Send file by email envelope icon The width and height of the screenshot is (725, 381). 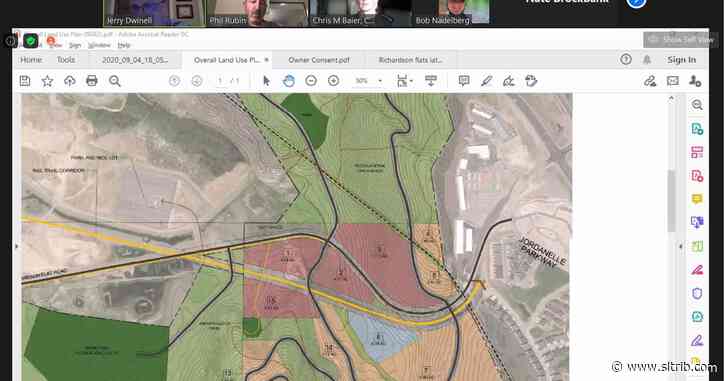point(673,81)
